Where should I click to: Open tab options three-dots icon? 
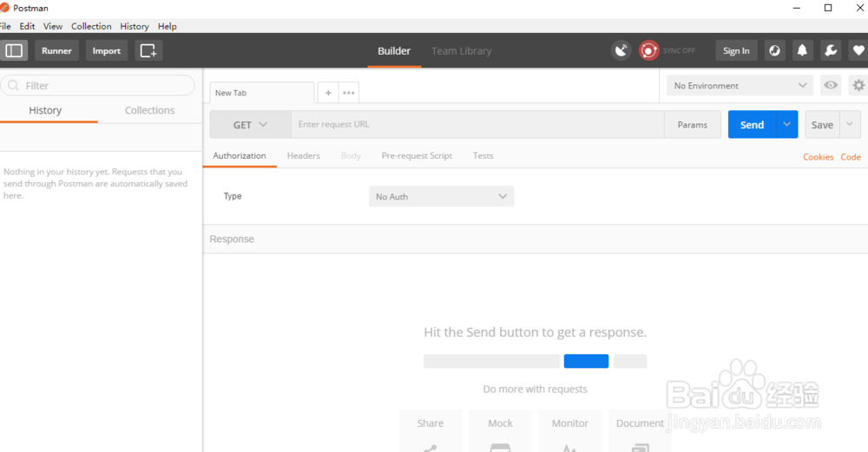tap(349, 92)
